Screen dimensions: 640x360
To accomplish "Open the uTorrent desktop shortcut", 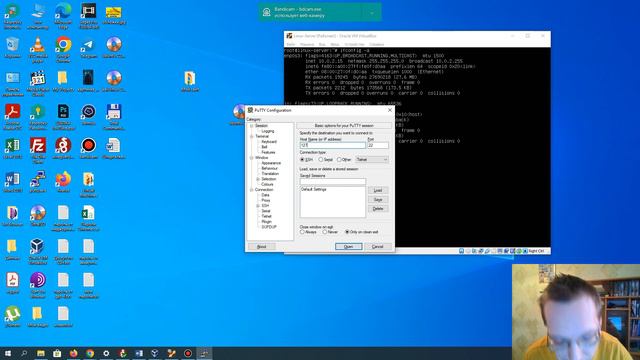I will pos(12,316).
